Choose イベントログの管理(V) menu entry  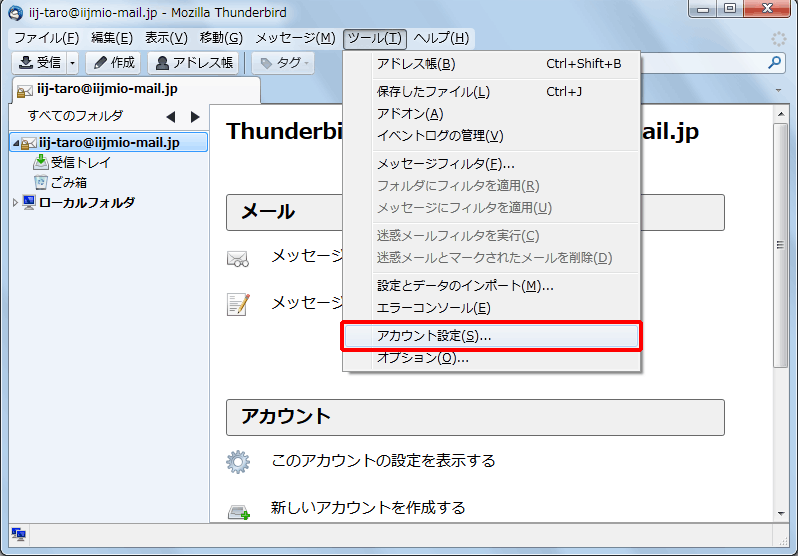491,136
